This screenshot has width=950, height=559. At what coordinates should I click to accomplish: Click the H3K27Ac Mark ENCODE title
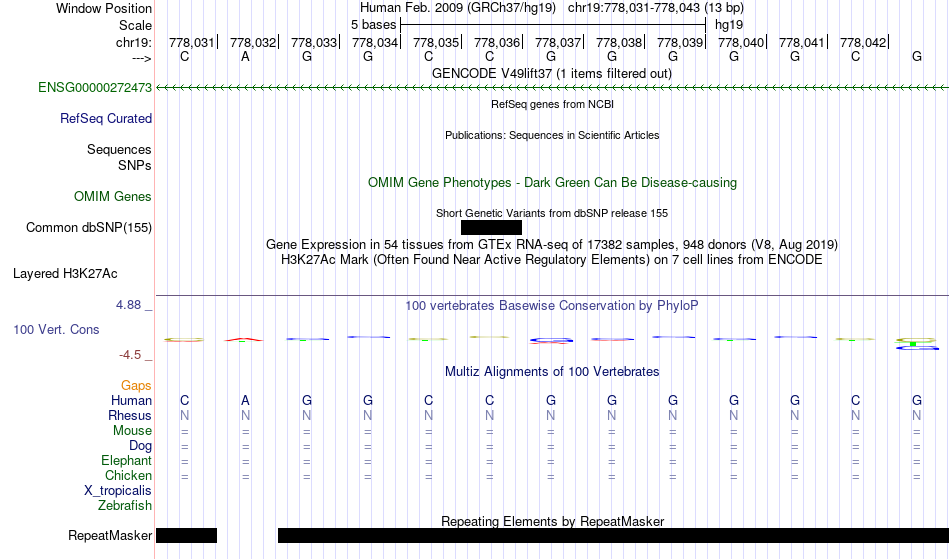coord(552,260)
